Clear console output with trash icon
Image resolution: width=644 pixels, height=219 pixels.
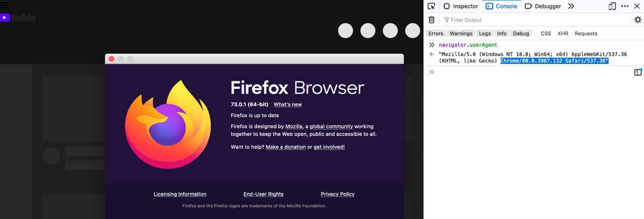pyautogui.click(x=431, y=20)
